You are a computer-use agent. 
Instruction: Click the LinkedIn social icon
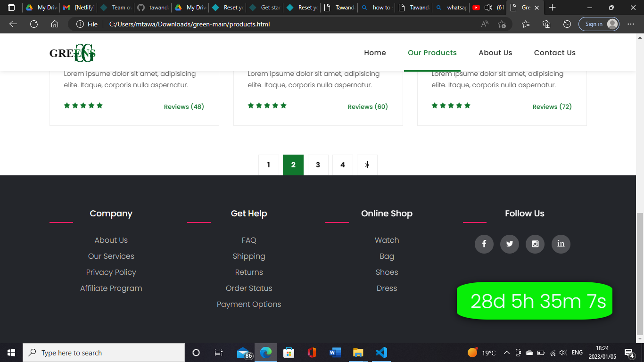(561, 244)
